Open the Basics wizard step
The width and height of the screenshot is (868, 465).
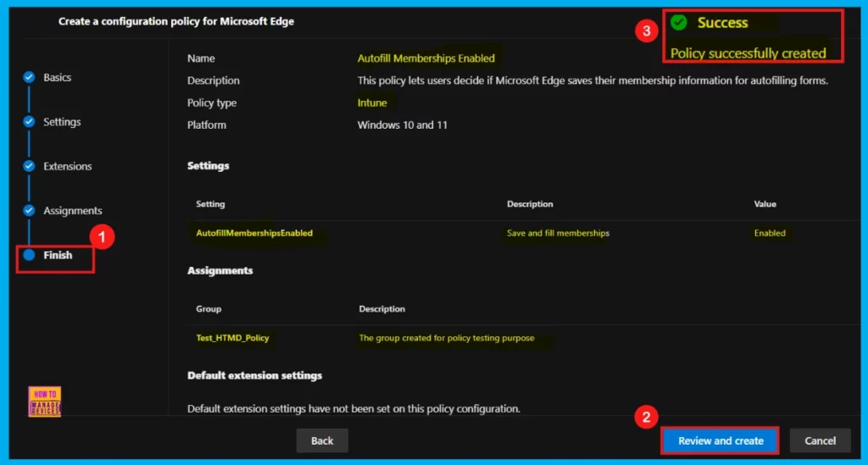pos(57,77)
